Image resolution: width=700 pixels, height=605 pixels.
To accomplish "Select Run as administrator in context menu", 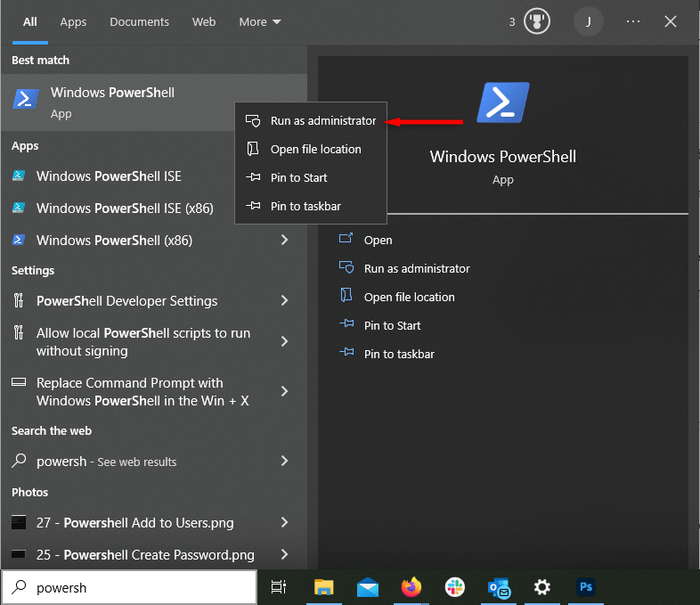I will pos(322,120).
